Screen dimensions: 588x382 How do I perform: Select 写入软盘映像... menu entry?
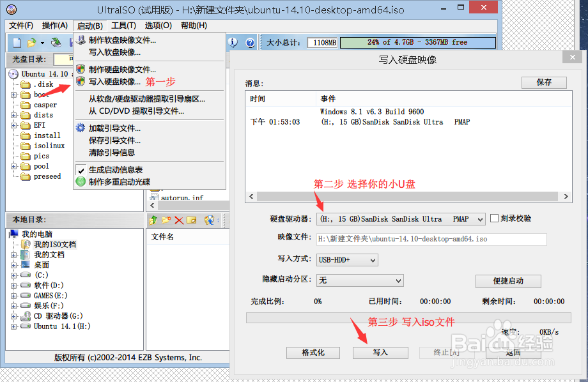click(115, 52)
